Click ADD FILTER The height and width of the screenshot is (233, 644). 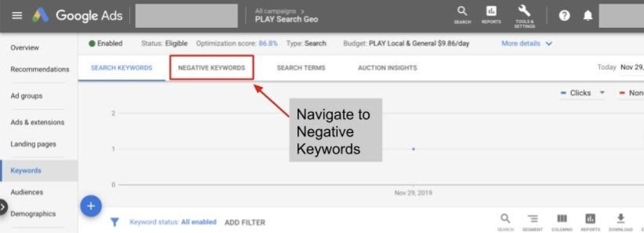(x=245, y=222)
